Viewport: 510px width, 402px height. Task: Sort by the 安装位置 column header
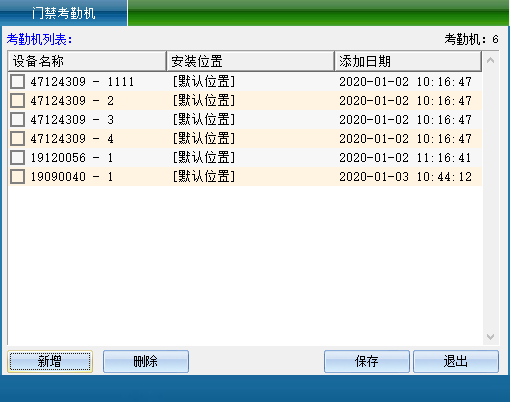pyautogui.click(x=250, y=61)
